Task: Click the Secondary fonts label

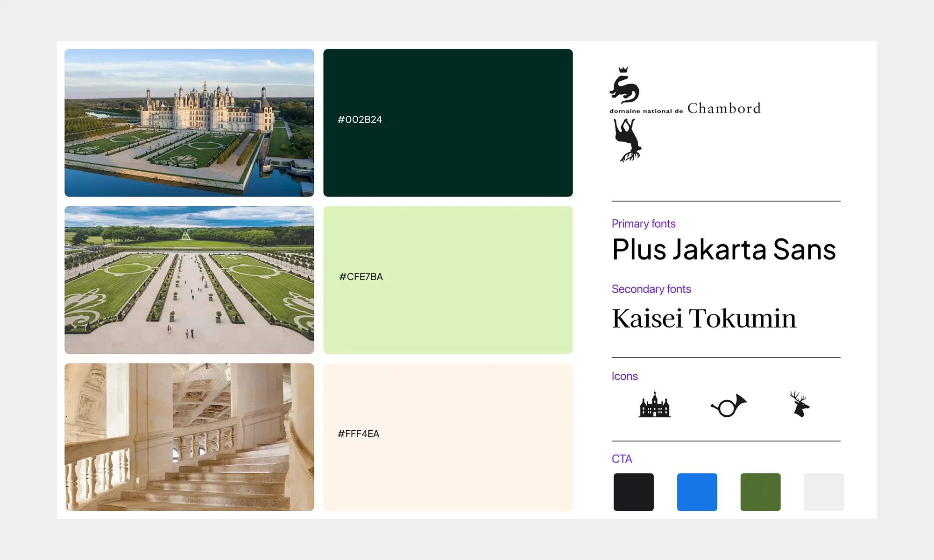Action: [x=651, y=289]
